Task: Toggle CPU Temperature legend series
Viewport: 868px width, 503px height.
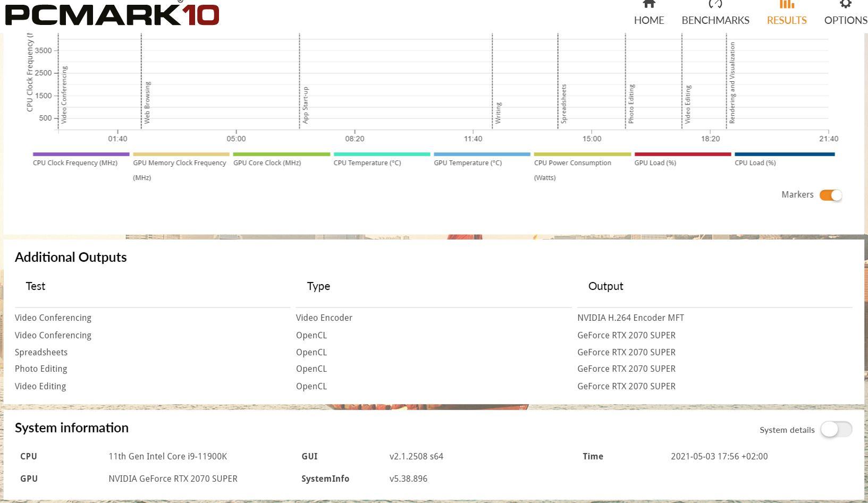Action: pos(382,159)
